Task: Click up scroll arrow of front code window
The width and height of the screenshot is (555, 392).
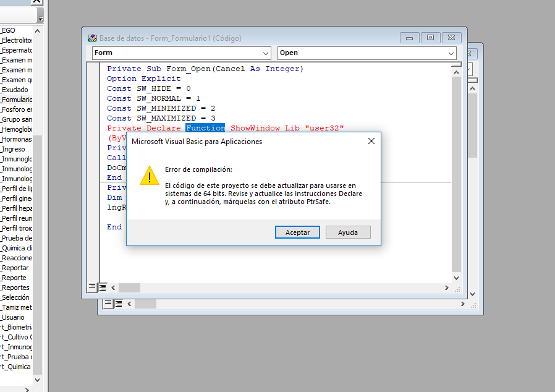Action: point(456,72)
